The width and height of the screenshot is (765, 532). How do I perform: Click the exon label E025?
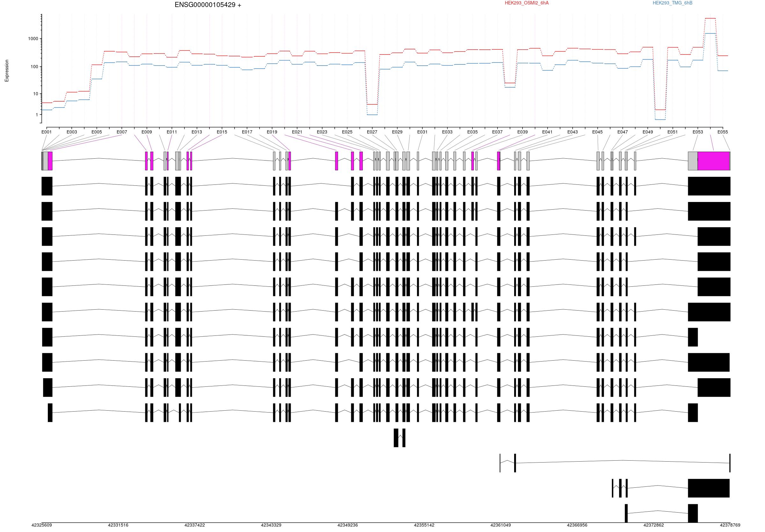point(347,132)
